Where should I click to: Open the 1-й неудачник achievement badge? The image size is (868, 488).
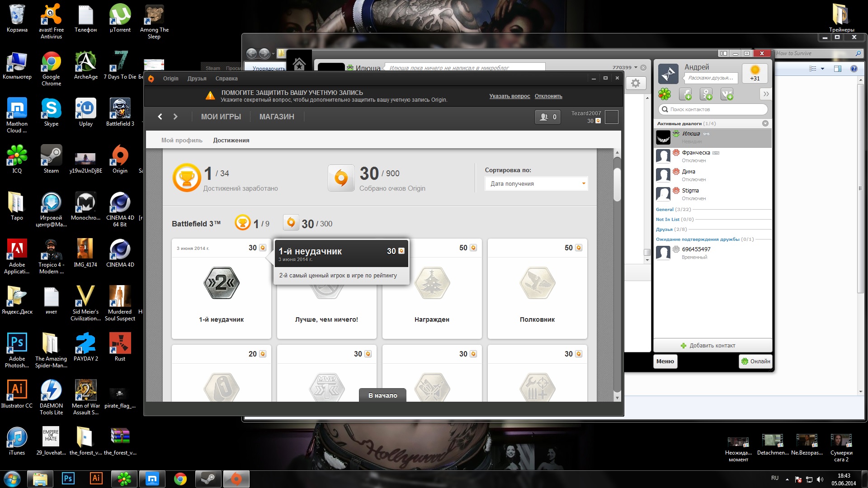(x=222, y=283)
